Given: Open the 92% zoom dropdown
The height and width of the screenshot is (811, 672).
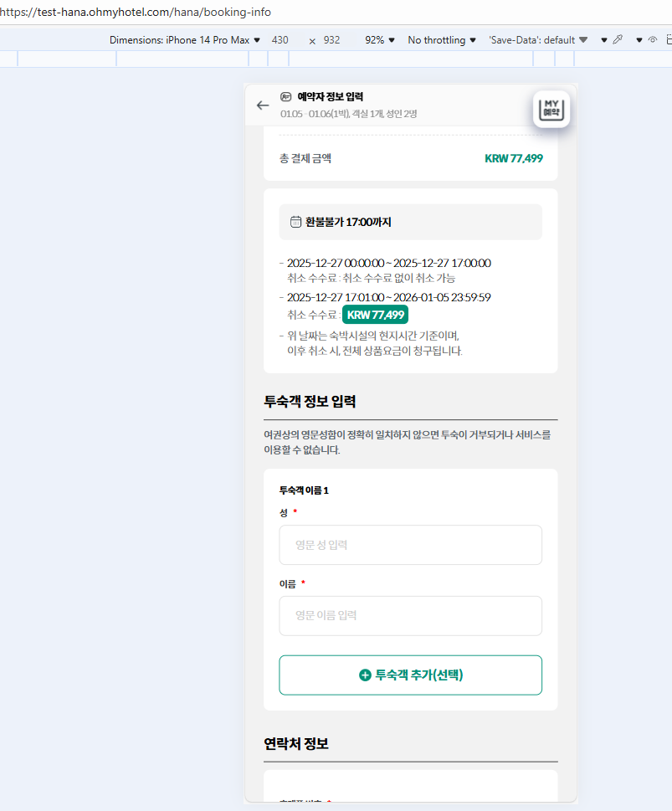Looking at the screenshot, I should tap(380, 40).
